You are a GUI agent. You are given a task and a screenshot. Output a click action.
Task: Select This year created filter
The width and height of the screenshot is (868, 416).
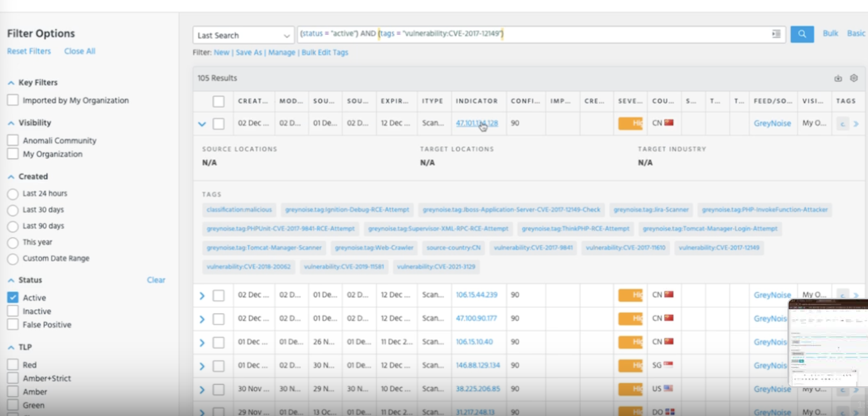coord(13,242)
